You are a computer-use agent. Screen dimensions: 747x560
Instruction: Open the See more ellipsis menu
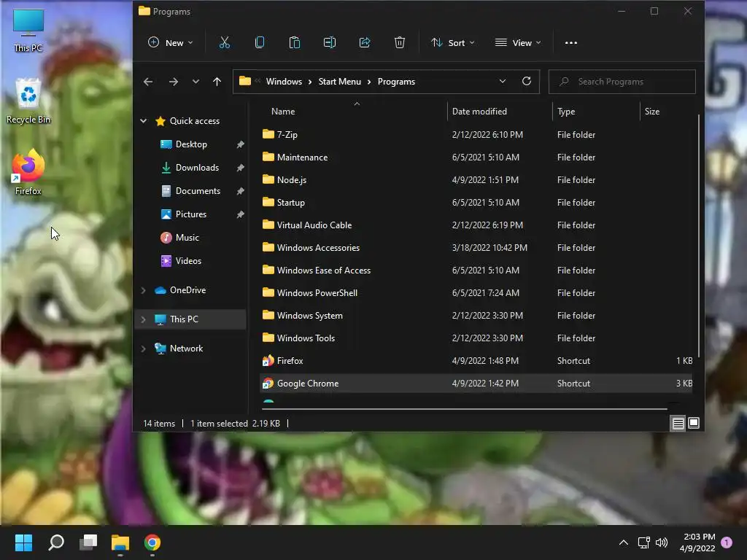[x=570, y=43]
